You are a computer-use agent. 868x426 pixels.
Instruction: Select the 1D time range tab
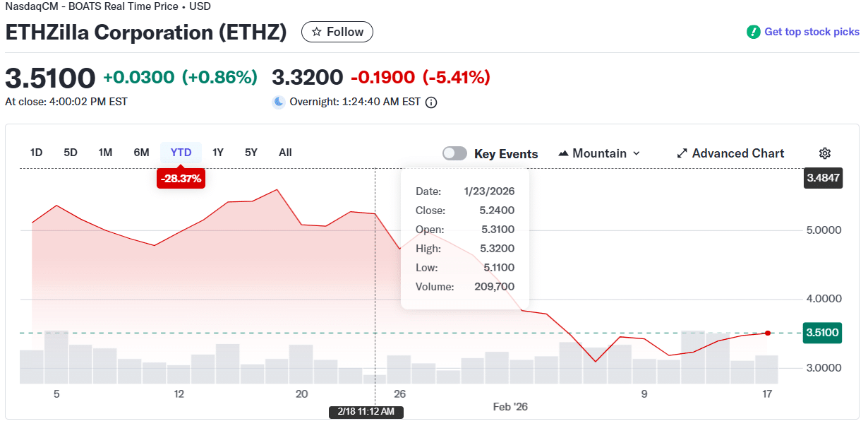pos(36,153)
